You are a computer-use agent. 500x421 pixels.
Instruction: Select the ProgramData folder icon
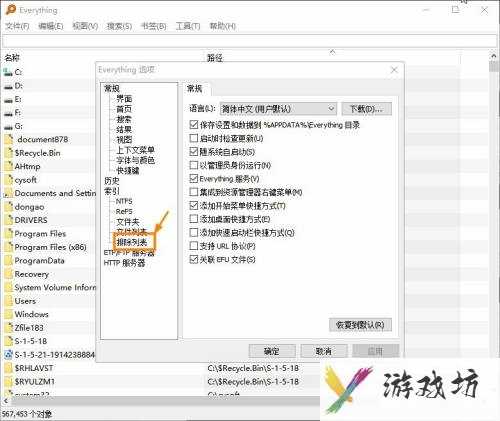click(x=9, y=261)
